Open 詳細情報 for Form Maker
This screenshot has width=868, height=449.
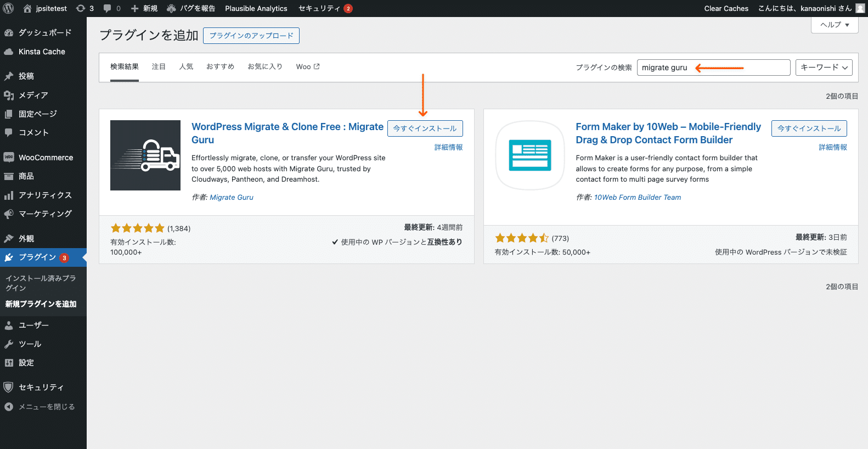833,147
